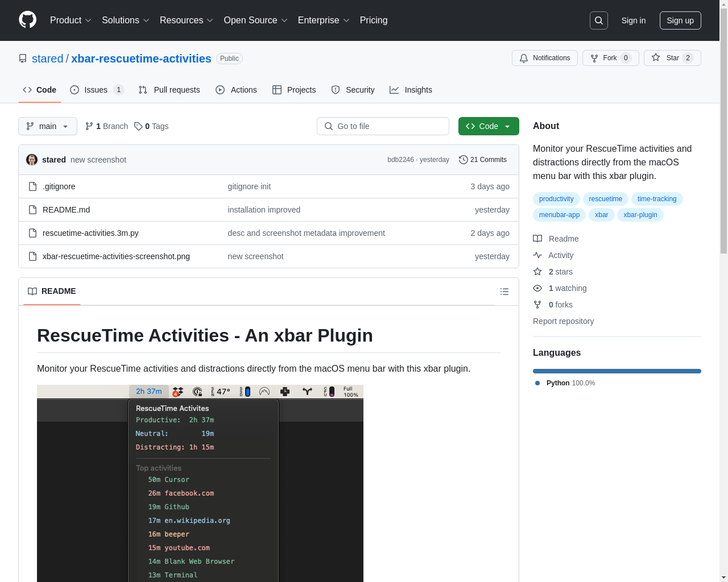Open the Code tab
The height and width of the screenshot is (582, 728).
tap(40, 90)
